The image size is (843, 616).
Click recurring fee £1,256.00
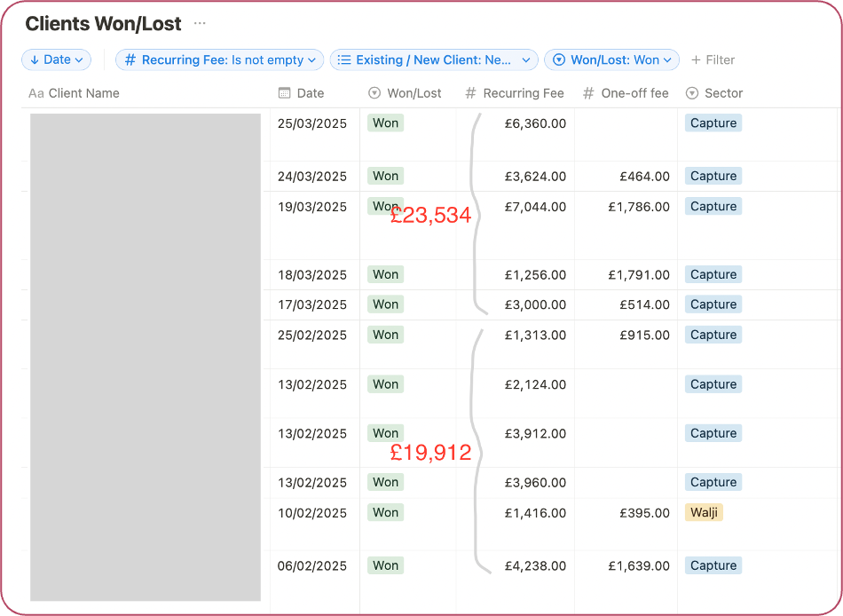(x=535, y=275)
